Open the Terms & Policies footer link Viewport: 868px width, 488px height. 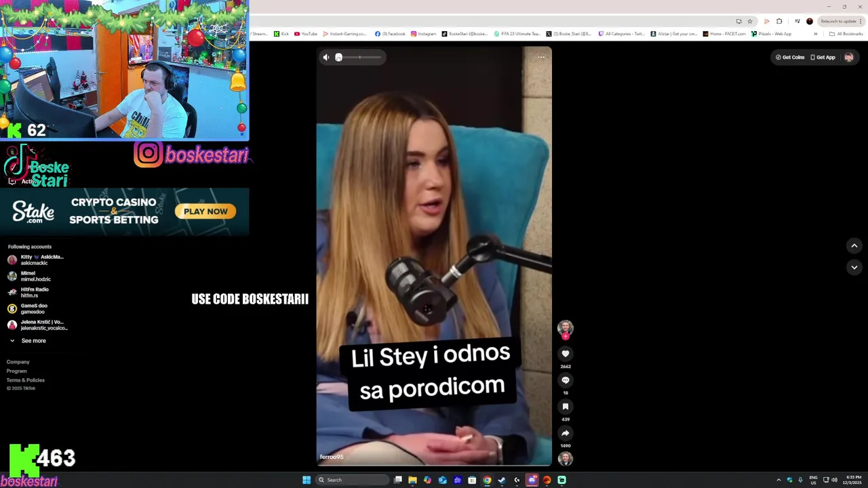click(26, 380)
